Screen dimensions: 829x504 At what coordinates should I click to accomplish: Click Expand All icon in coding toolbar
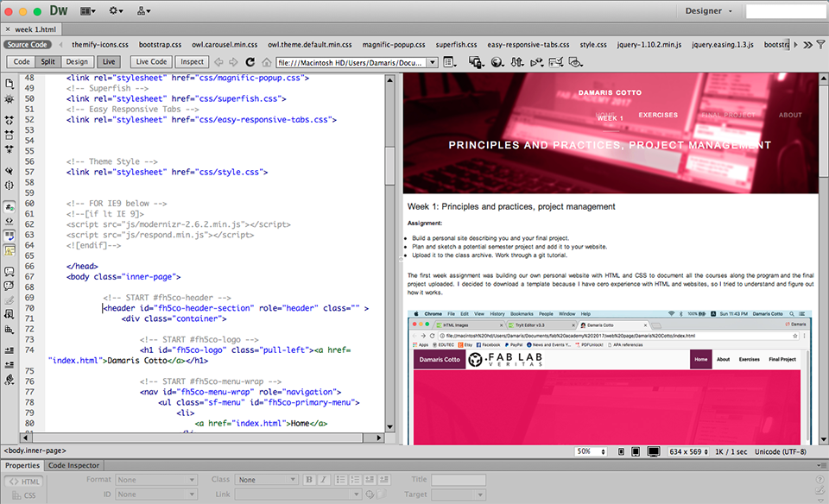[x=9, y=149]
